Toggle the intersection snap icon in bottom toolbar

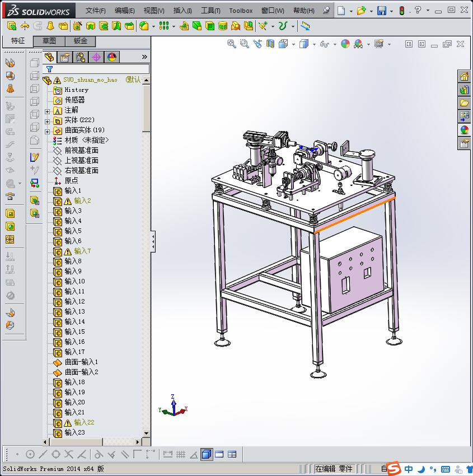(69, 455)
